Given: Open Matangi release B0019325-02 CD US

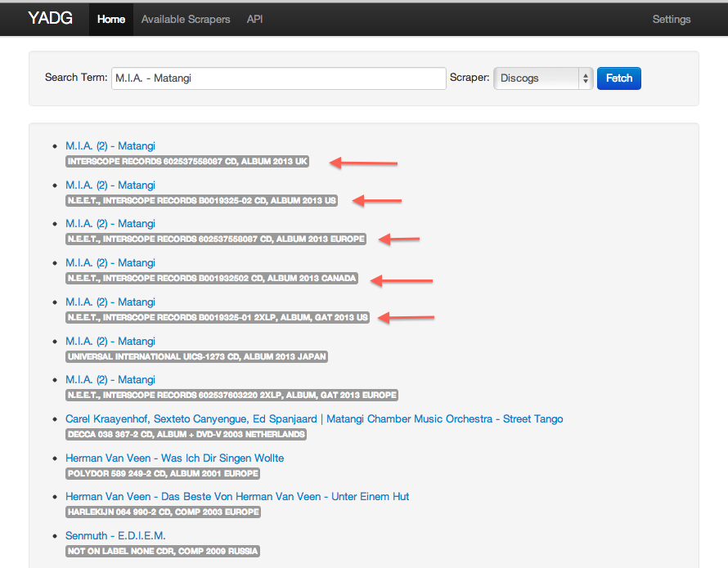Looking at the screenshot, I should click(110, 186).
